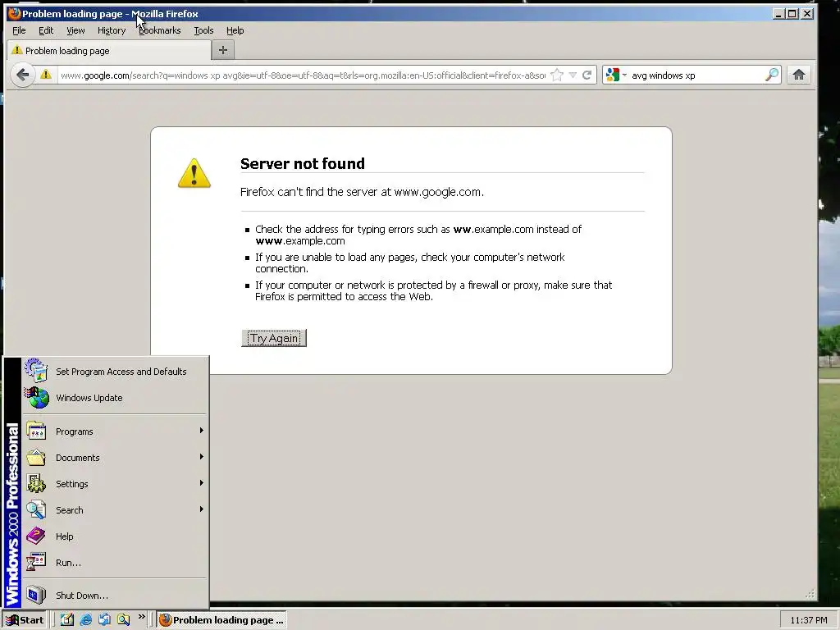The width and height of the screenshot is (840, 630).
Task: Maximize the Firefox window
Action: 792,13
